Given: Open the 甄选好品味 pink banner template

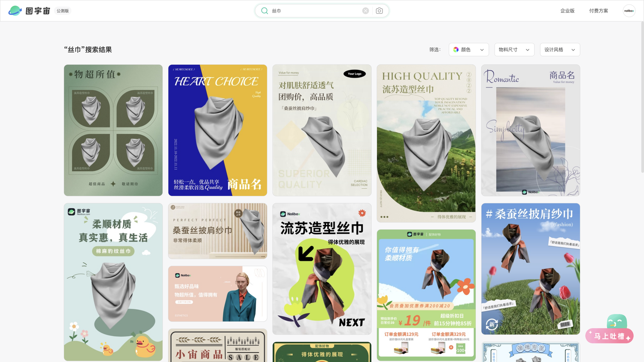Looking at the screenshot, I should click(218, 294).
